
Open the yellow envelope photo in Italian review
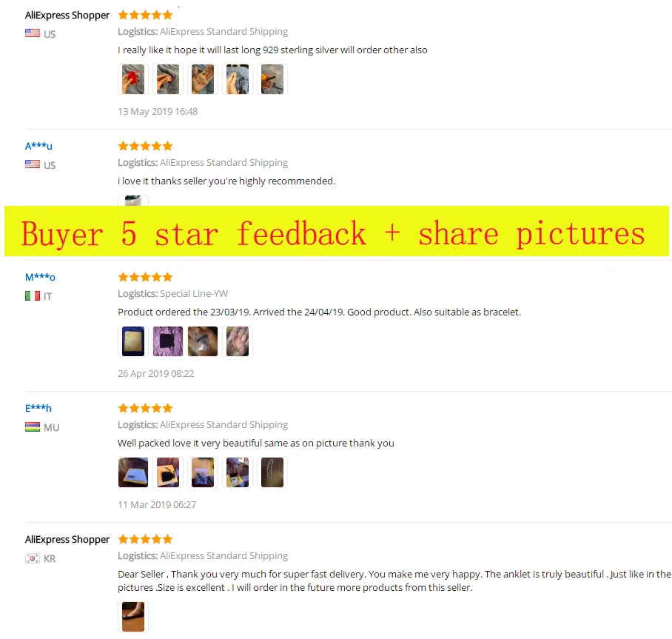click(x=133, y=341)
